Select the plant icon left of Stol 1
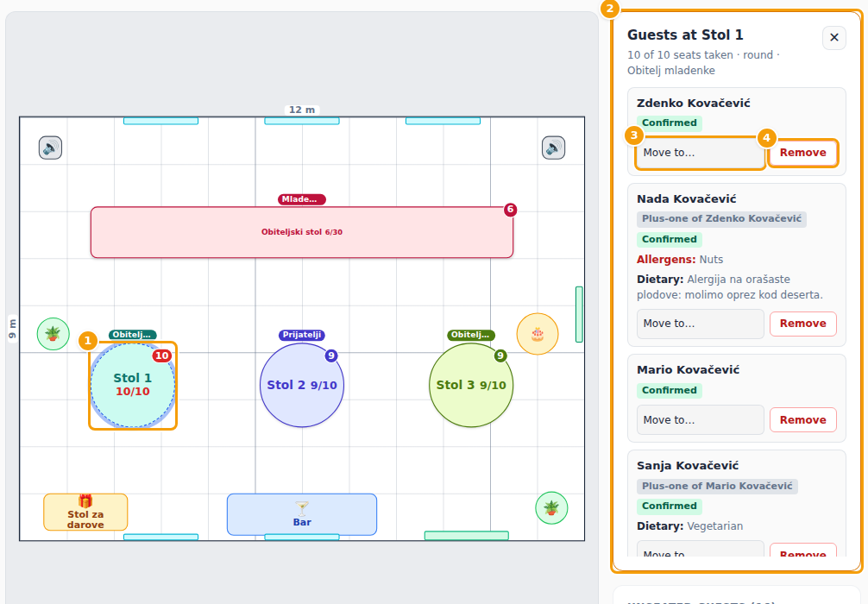 [x=53, y=334]
